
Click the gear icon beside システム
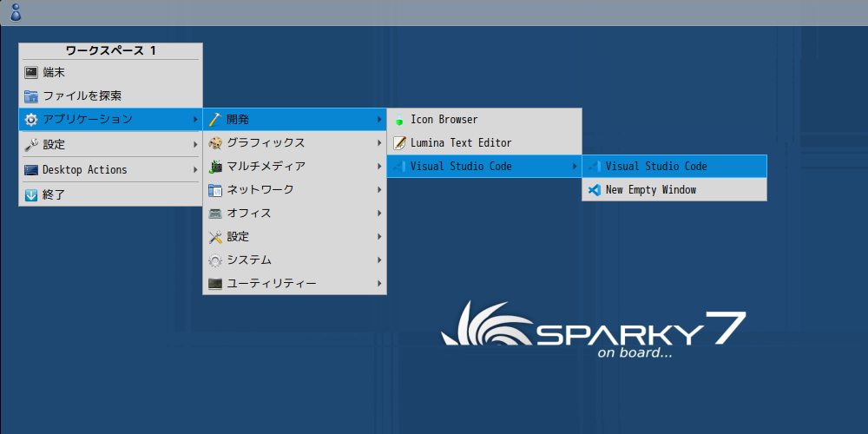214,260
